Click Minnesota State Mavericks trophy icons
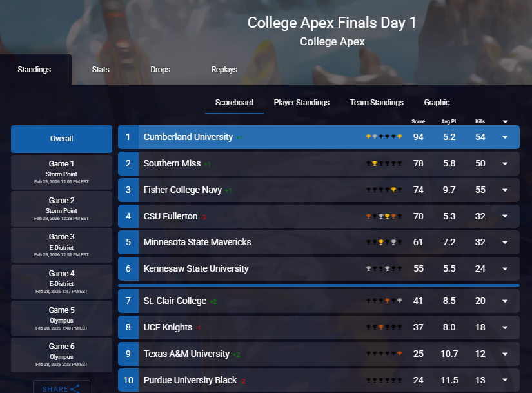 tap(384, 242)
